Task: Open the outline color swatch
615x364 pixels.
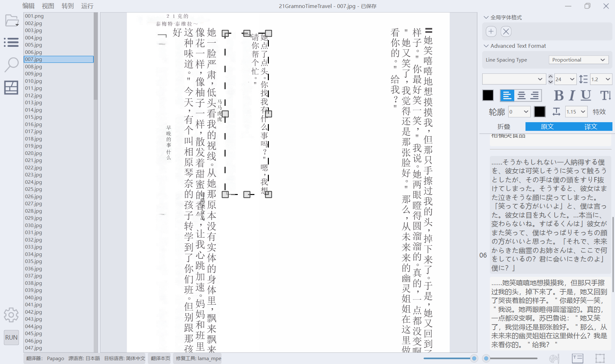Action: tap(540, 112)
